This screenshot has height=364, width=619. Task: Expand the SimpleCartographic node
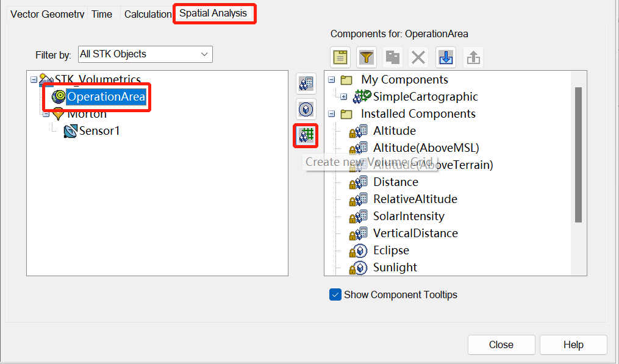pos(344,96)
